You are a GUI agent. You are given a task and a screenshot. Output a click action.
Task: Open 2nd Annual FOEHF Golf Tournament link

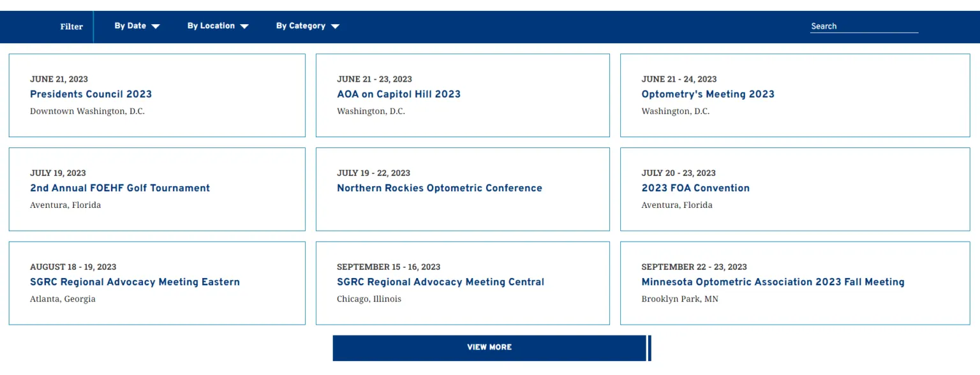[120, 188]
